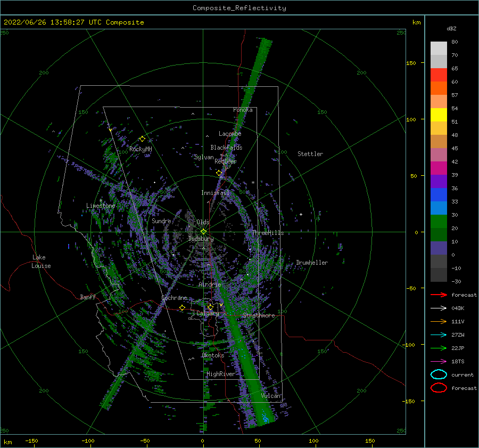Select the light gray 80 dBZ swatch
Viewport: 479px width, 448px height.
click(x=439, y=48)
